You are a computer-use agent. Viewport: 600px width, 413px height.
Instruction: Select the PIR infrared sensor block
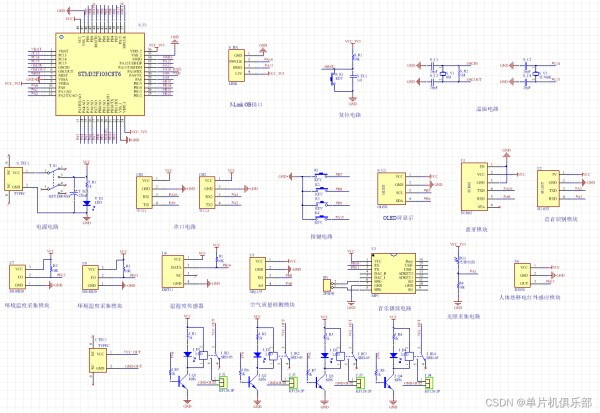[522, 275]
